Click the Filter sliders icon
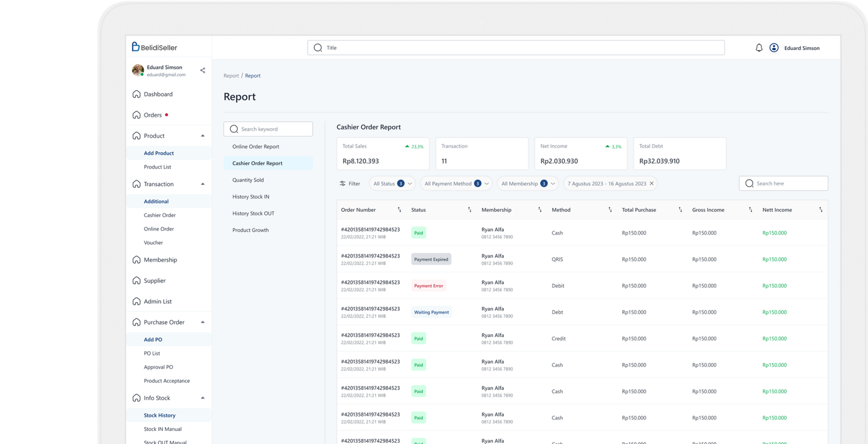The image size is (868, 444). [343, 183]
